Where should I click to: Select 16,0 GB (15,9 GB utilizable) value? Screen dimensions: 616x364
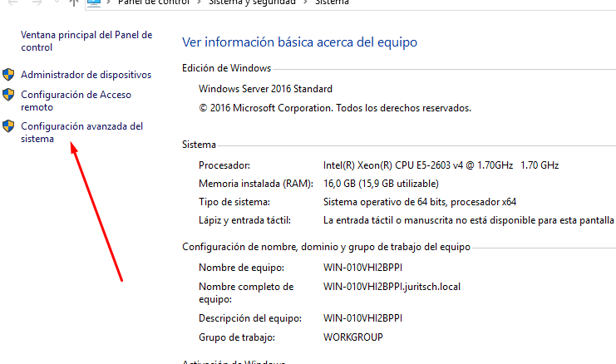(381, 184)
